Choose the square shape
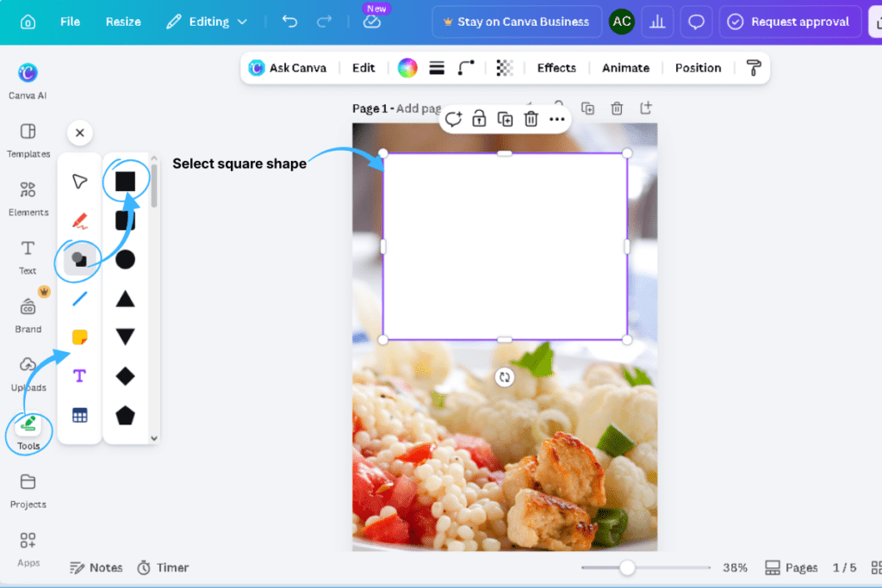Viewport: 882px width, 588px height. pos(125,181)
